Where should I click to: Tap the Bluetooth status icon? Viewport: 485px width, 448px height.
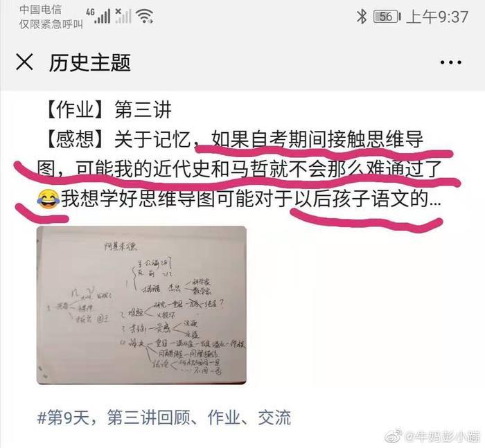pyautogui.click(x=361, y=17)
